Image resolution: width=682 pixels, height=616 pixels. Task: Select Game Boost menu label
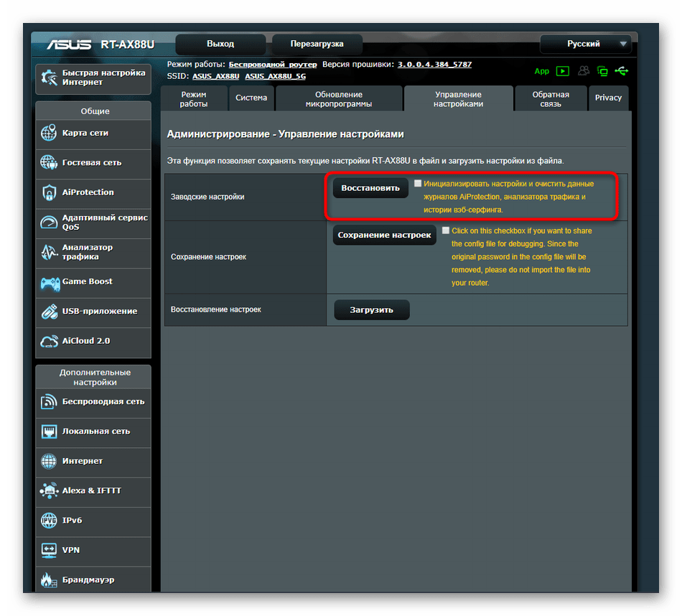pyautogui.click(x=88, y=281)
